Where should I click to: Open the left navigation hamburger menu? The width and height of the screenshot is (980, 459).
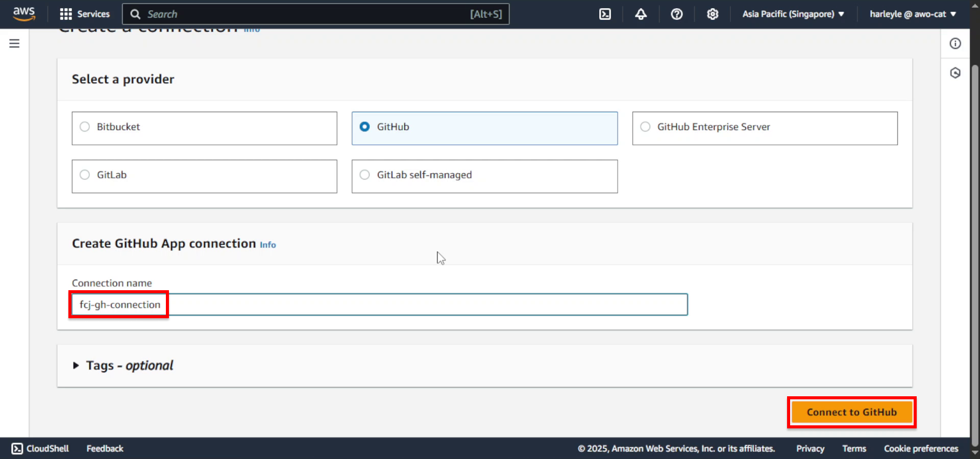[x=14, y=43]
